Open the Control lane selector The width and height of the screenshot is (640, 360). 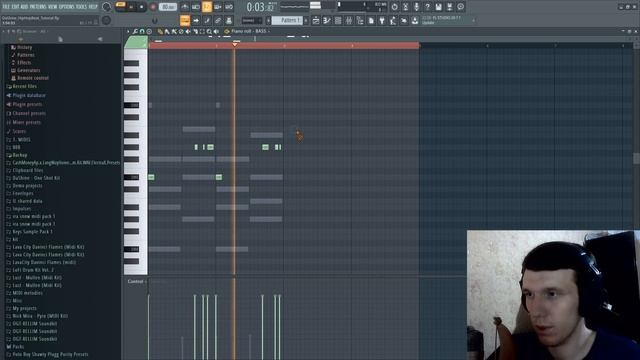tap(137, 281)
